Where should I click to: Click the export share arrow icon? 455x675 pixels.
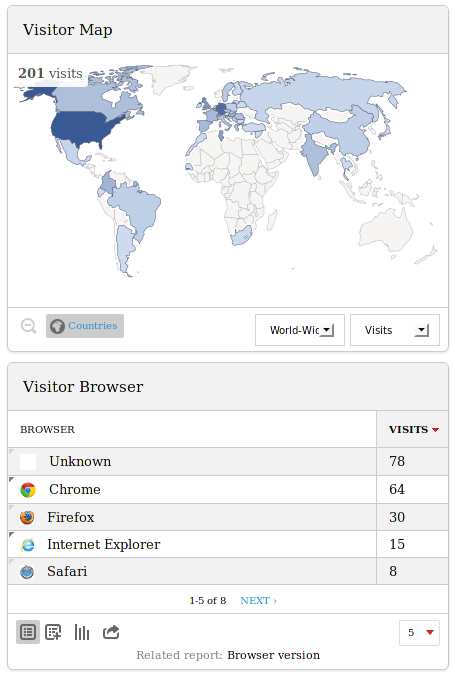[x=111, y=632]
